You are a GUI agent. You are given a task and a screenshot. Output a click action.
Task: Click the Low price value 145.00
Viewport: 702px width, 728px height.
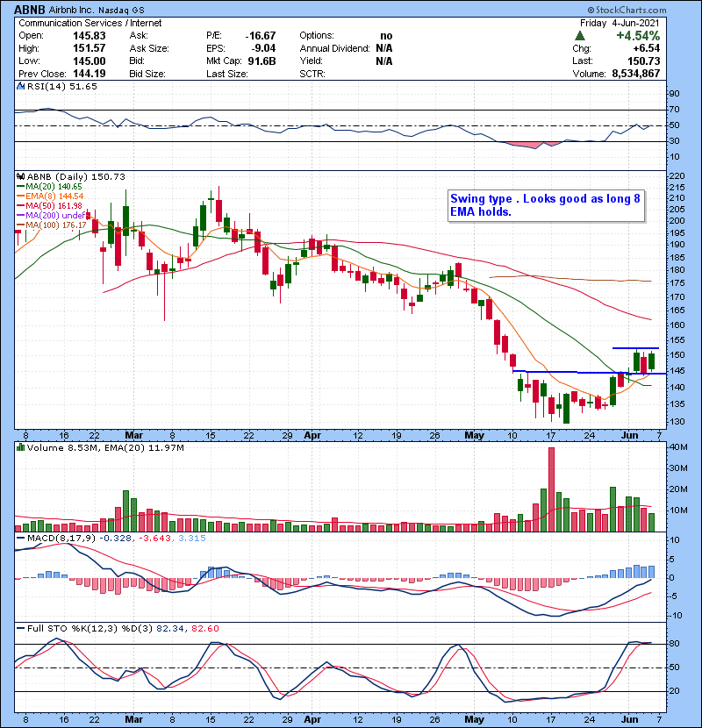point(90,61)
